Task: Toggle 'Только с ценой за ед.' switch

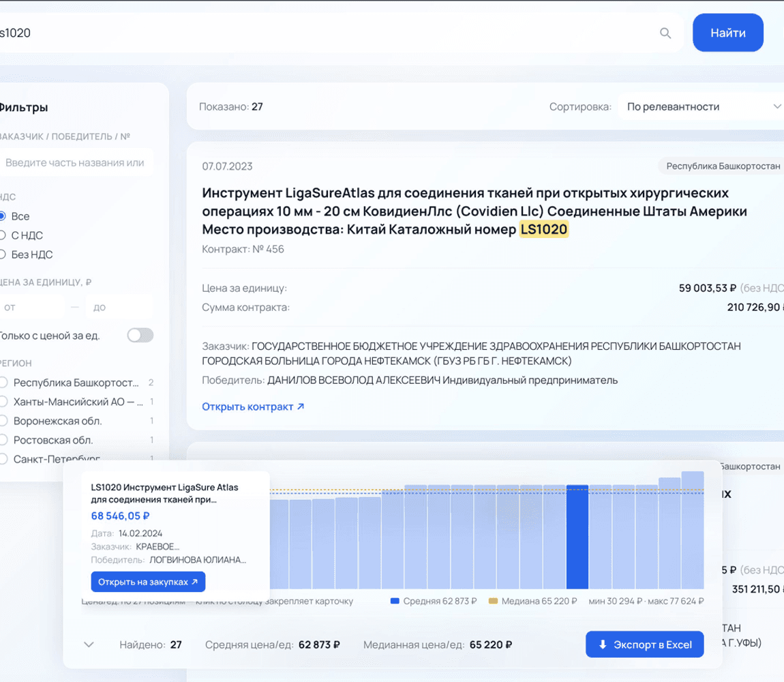Action: click(x=140, y=336)
